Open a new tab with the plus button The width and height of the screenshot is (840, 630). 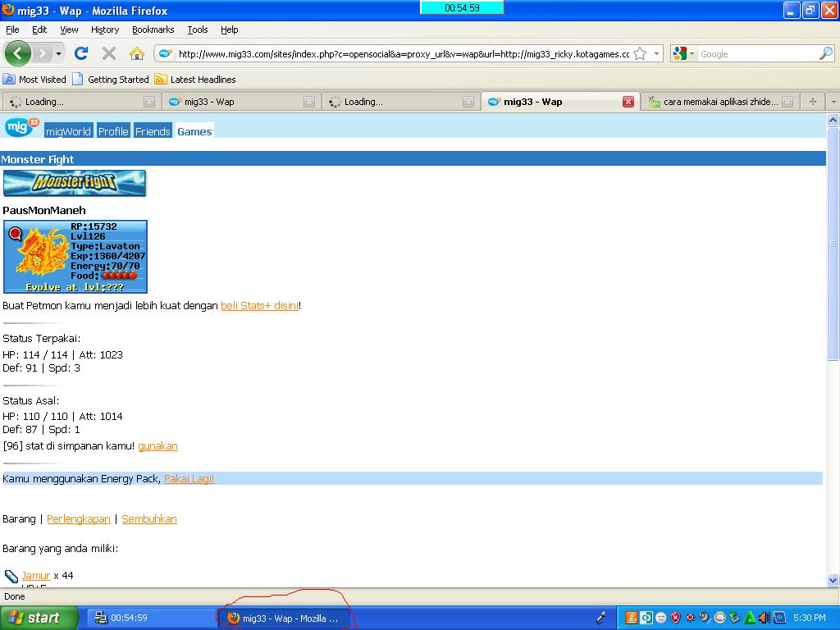point(813,101)
